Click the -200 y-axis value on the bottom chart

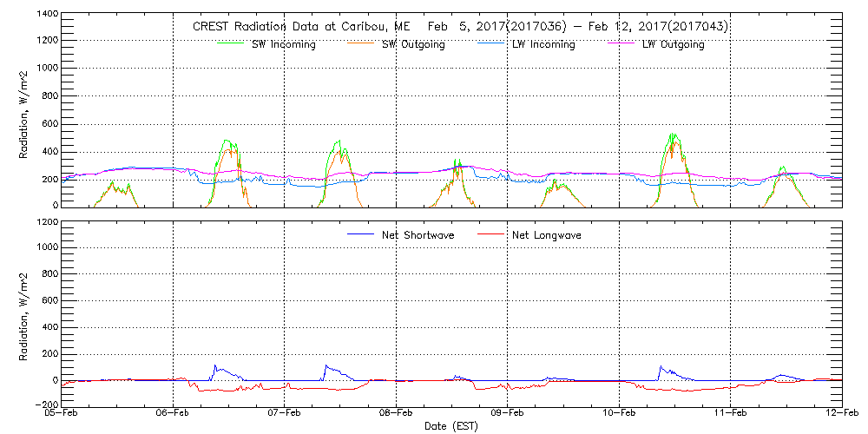coord(43,404)
